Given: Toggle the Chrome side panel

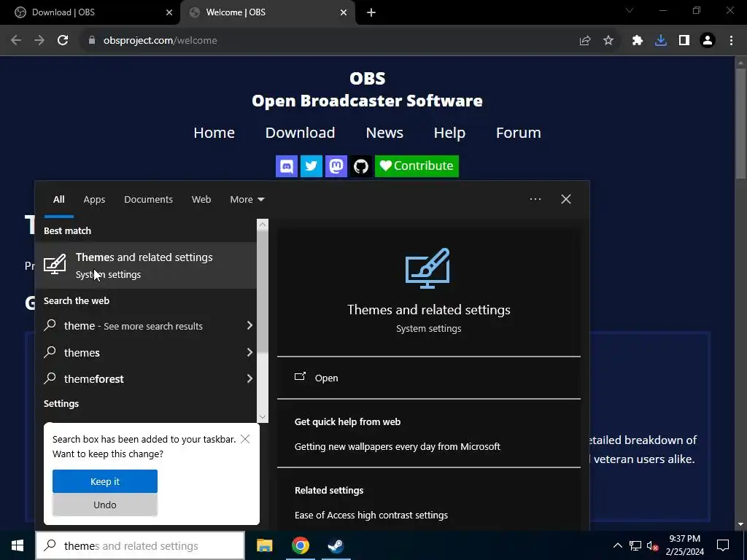Looking at the screenshot, I should click(x=684, y=41).
